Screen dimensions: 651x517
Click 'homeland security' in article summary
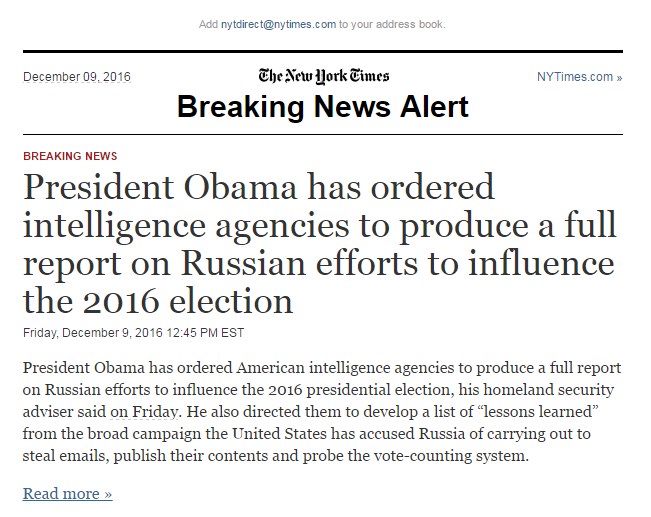click(x=548, y=390)
